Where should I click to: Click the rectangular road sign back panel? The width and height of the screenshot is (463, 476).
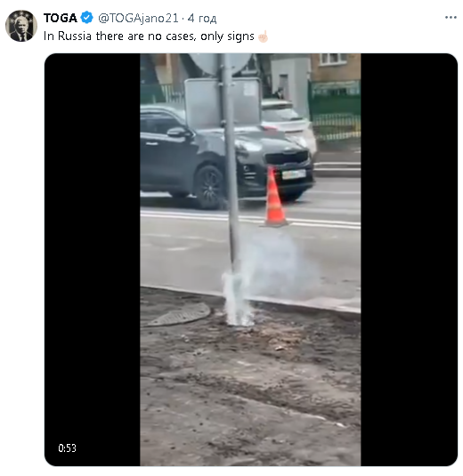pos(223,102)
